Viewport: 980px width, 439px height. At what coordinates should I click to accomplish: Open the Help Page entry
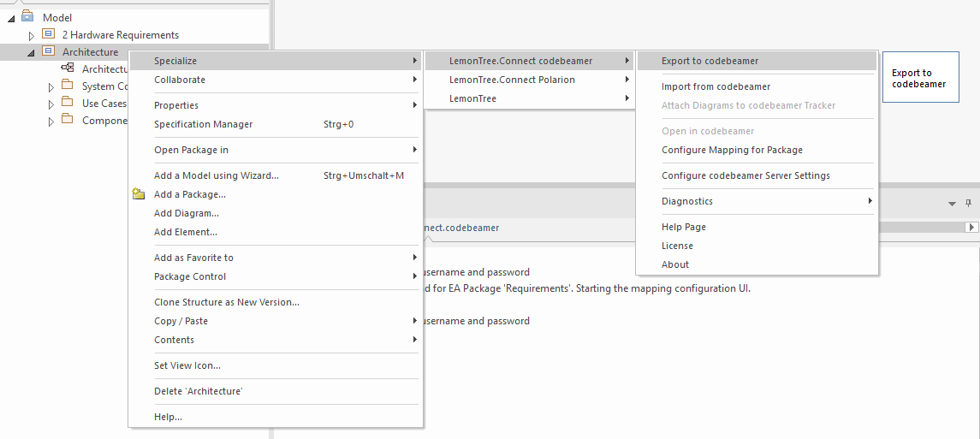pos(757,227)
